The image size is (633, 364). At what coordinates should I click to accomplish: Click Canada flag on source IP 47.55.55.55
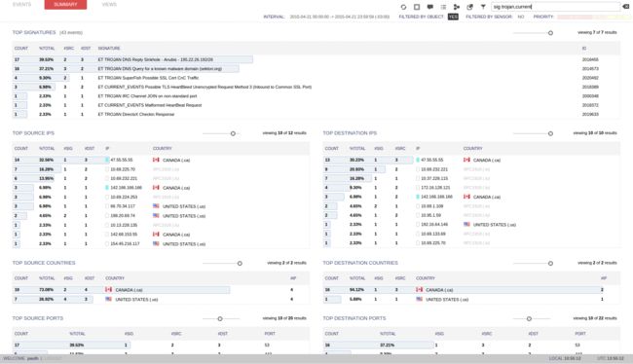(156, 160)
